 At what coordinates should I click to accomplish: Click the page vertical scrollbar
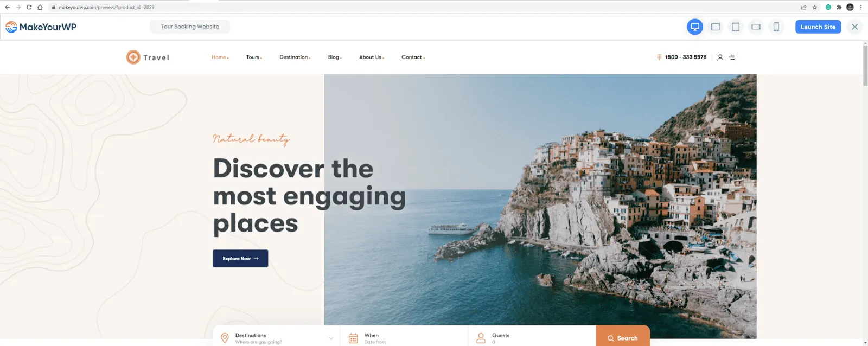[x=865, y=65]
